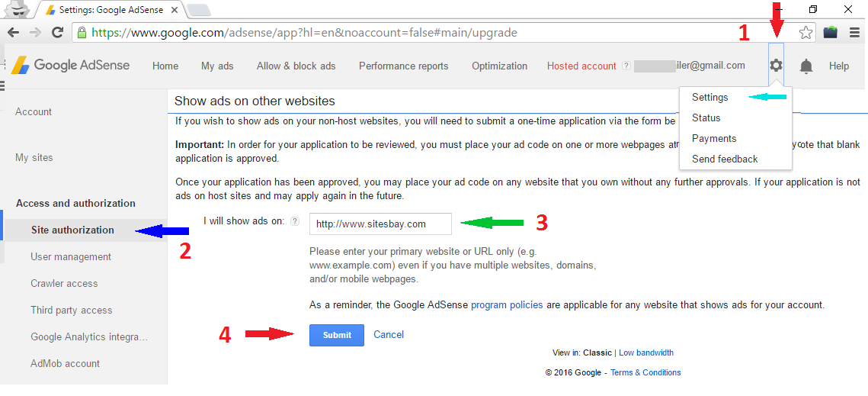This screenshot has height=396, width=868.
Task: Open Account in the left sidebar
Action: [x=34, y=111]
